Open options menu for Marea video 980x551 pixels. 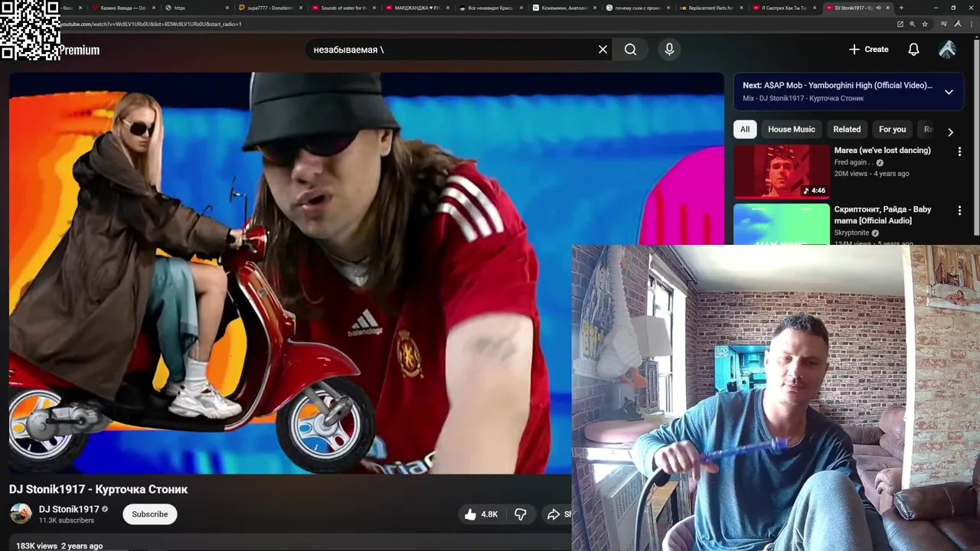coord(959,152)
